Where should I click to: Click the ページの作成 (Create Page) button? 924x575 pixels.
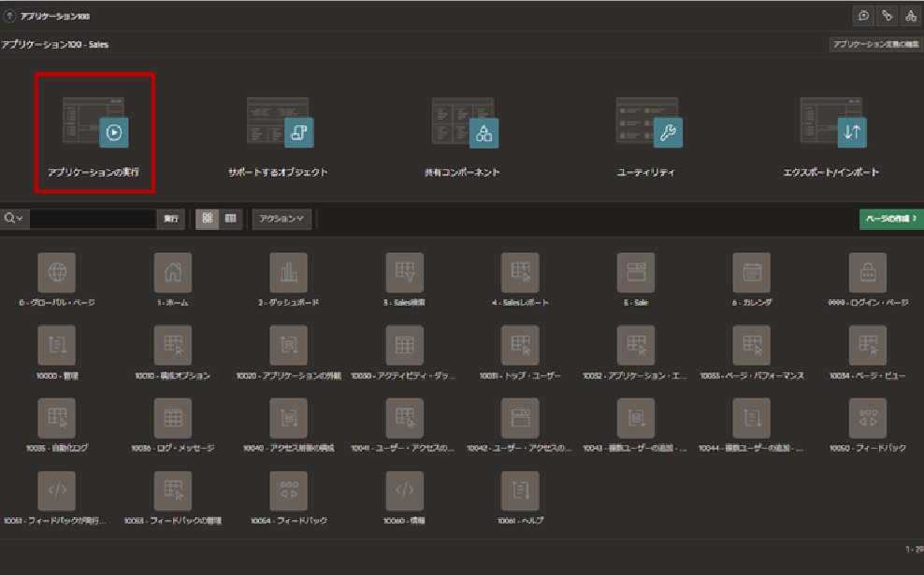click(887, 218)
